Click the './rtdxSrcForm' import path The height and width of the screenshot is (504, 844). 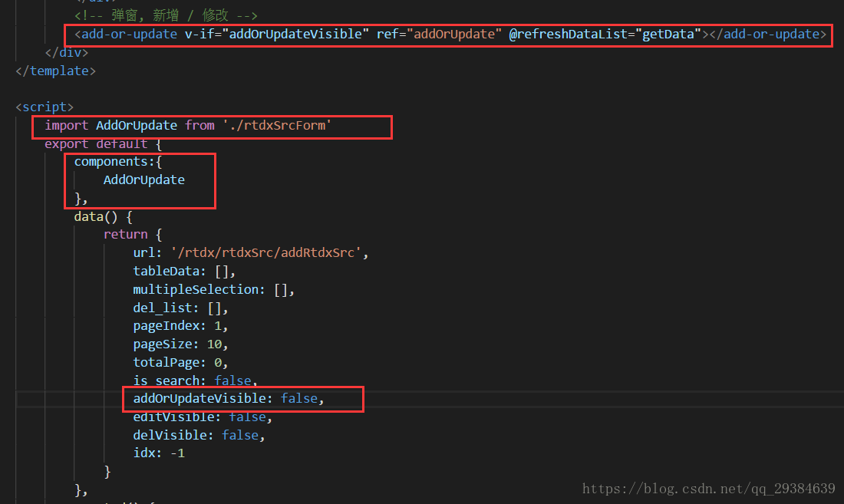277,125
